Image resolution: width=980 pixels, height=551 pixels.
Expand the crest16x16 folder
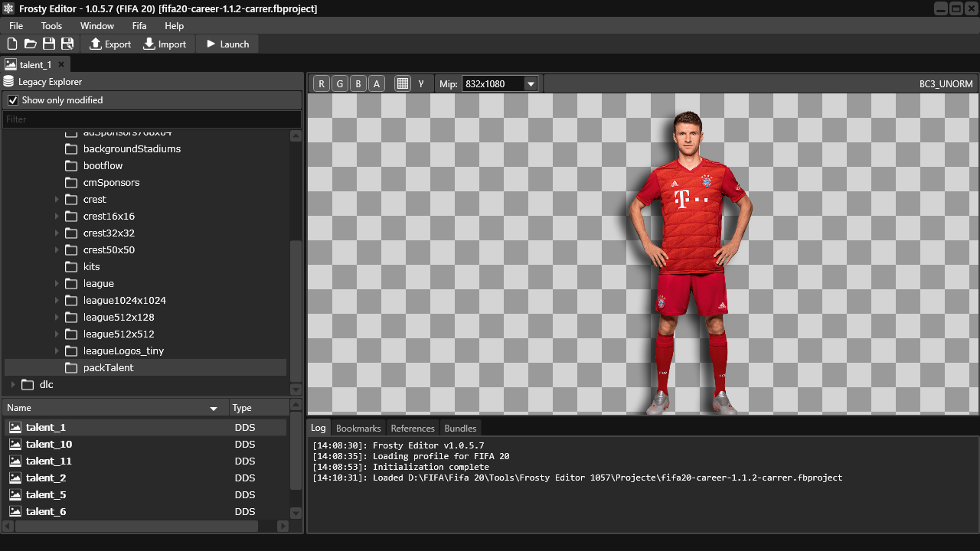[57, 217]
